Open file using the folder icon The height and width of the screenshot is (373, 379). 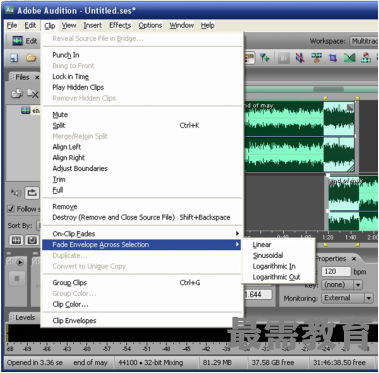[31, 58]
